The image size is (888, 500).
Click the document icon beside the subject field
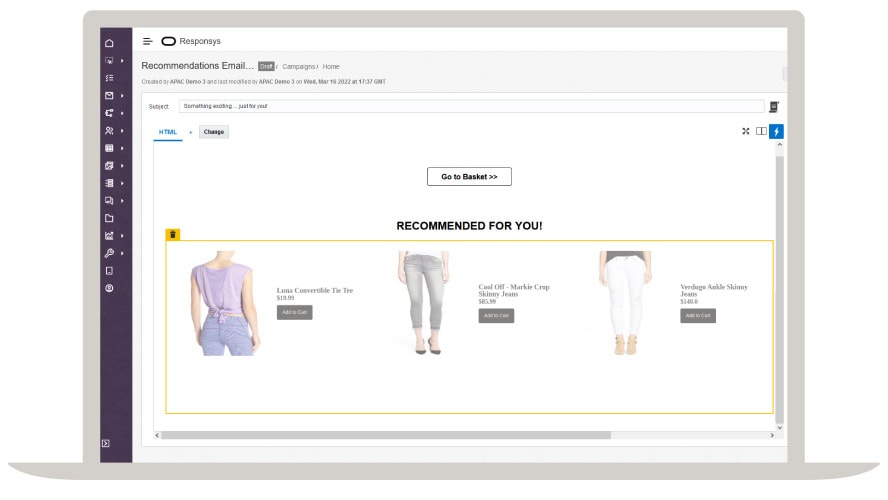point(774,106)
